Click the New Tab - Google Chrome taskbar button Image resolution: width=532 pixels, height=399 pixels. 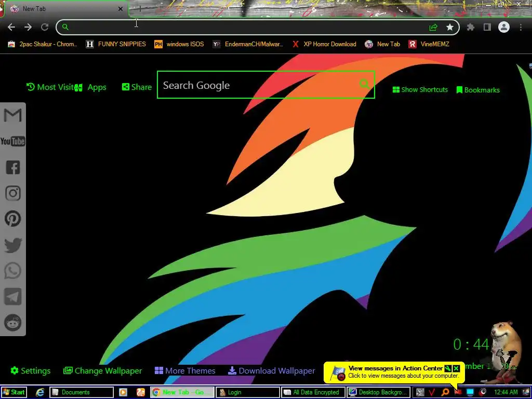182,392
